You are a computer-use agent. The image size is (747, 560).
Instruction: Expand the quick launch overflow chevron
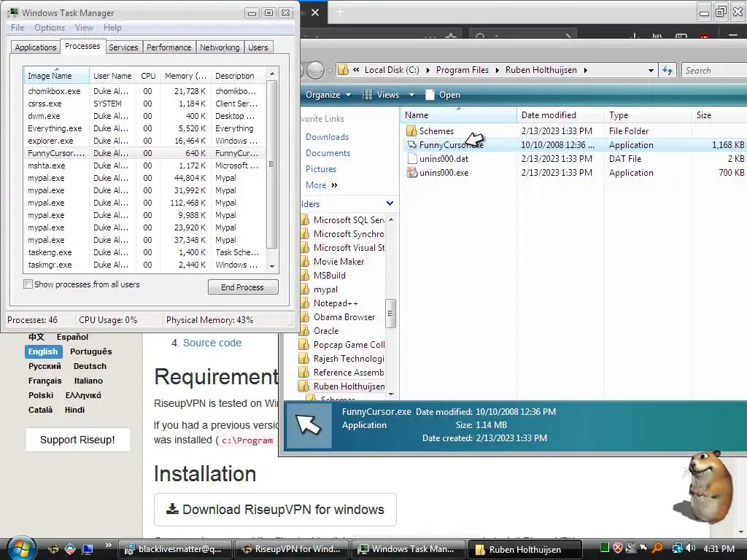pyautogui.click(x=108, y=545)
